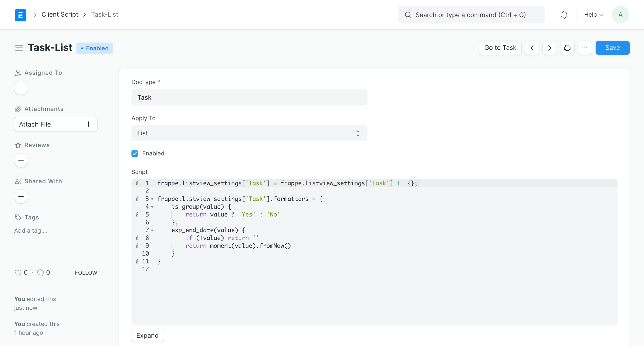Click the hamburger menu icon
Image resolution: width=644 pixels, height=346 pixels.
(19, 48)
